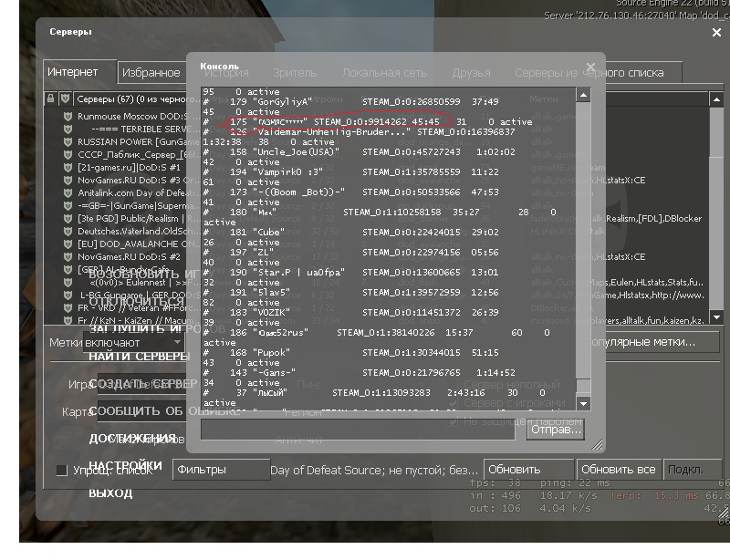
Task: Click the Фильтры button
Action: point(220,470)
